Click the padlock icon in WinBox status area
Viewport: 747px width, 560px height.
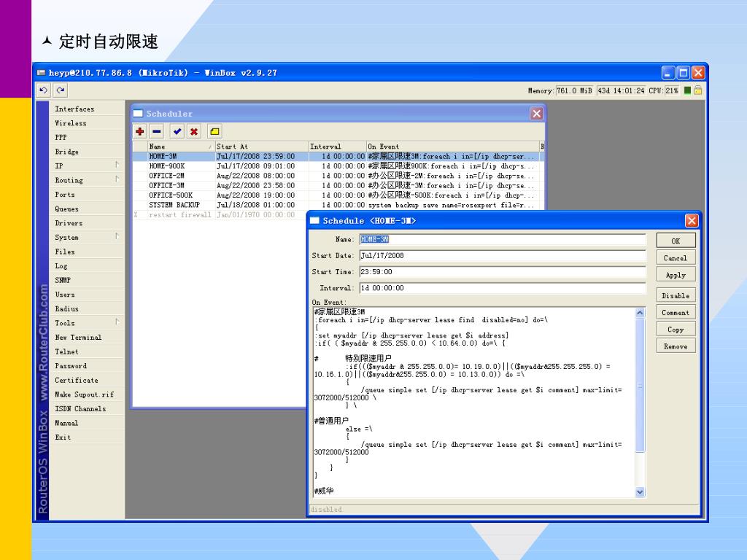[698, 90]
